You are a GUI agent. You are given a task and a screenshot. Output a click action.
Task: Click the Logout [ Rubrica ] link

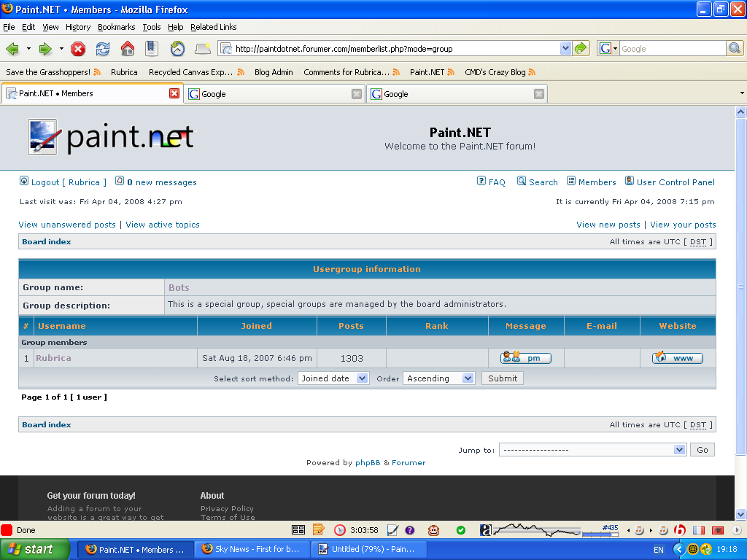click(69, 182)
